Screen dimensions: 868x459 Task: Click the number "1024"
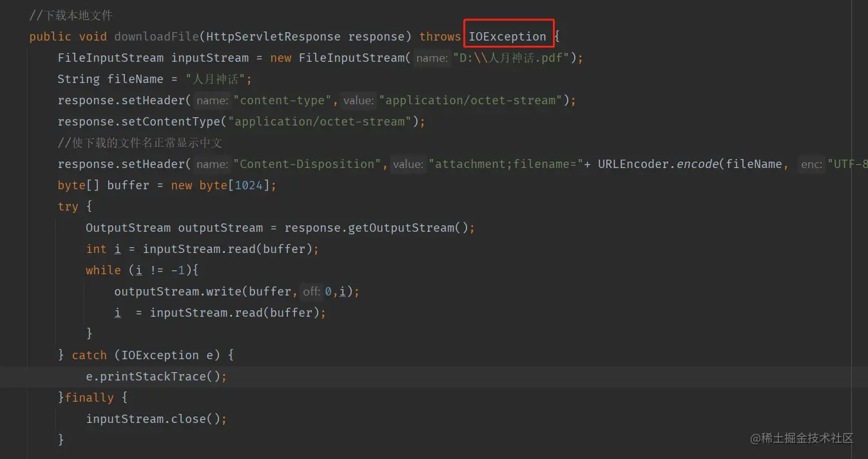coord(248,185)
